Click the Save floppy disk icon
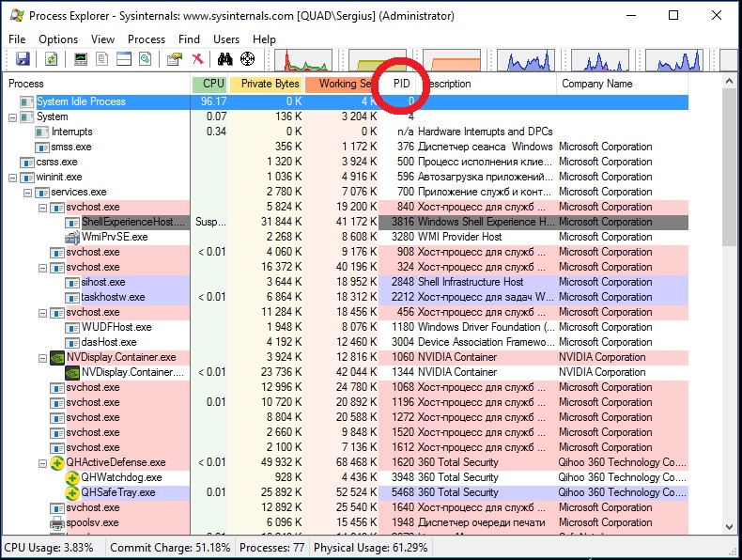Screen dimensions: 742x560 (x=23, y=58)
